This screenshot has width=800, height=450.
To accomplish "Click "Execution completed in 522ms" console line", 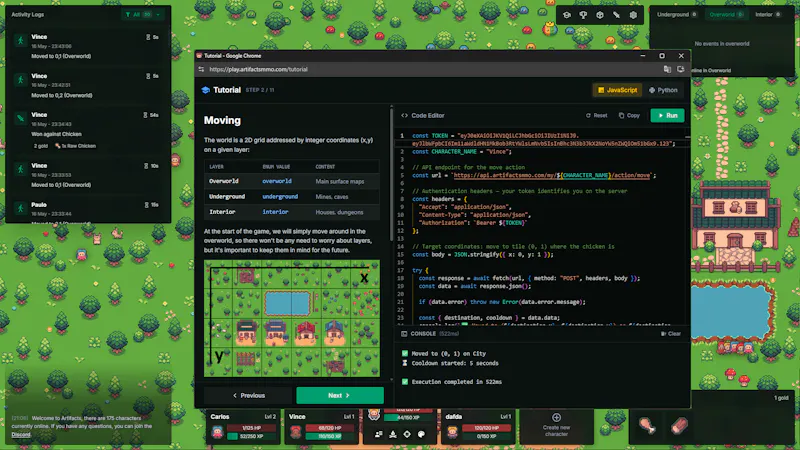I will pos(456,382).
